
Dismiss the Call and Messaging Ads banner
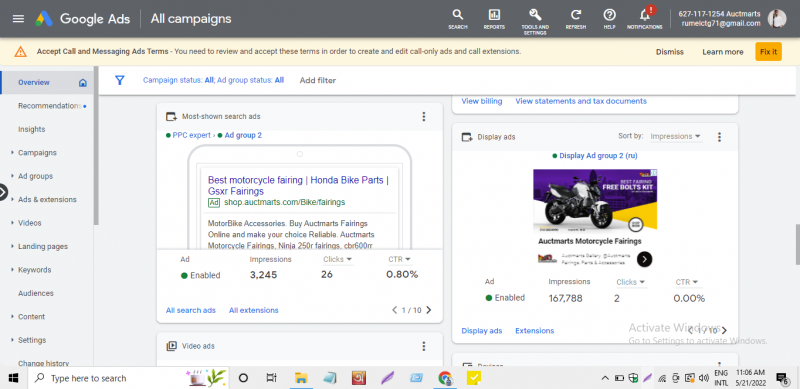pos(669,52)
